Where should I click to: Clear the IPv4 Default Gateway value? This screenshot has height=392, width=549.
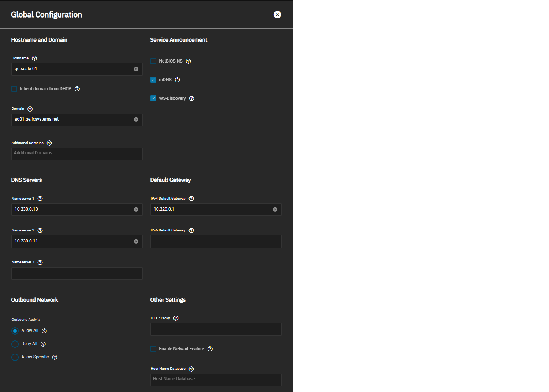point(275,210)
